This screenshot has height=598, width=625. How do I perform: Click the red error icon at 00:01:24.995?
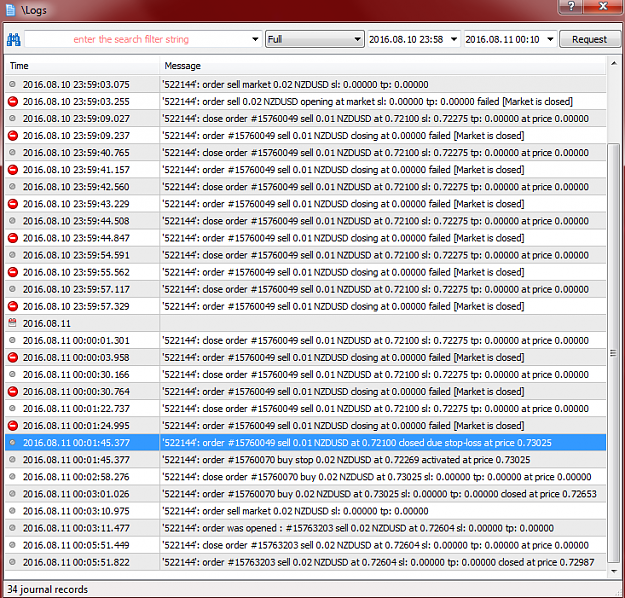pyautogui.click(x=13, y=426)
